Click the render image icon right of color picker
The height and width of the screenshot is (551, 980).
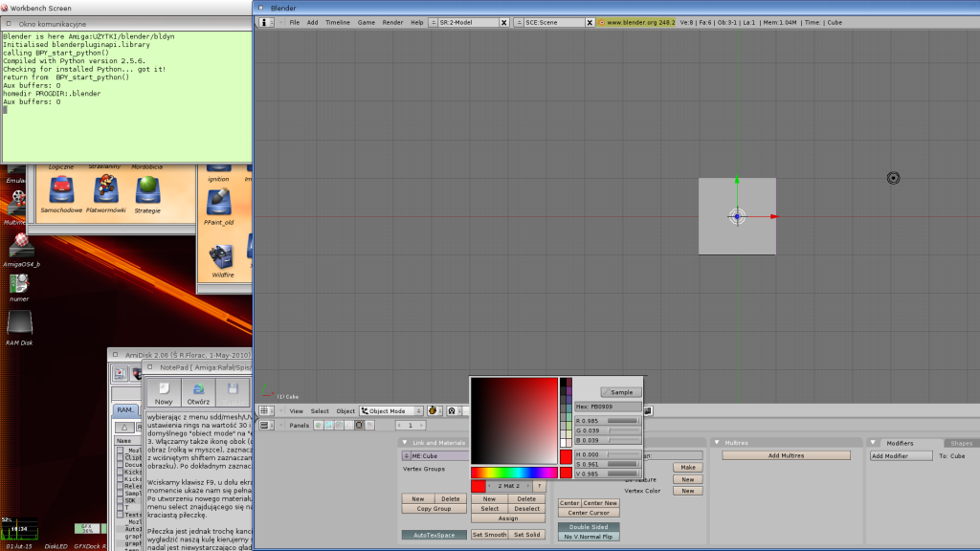click(648, 411)
